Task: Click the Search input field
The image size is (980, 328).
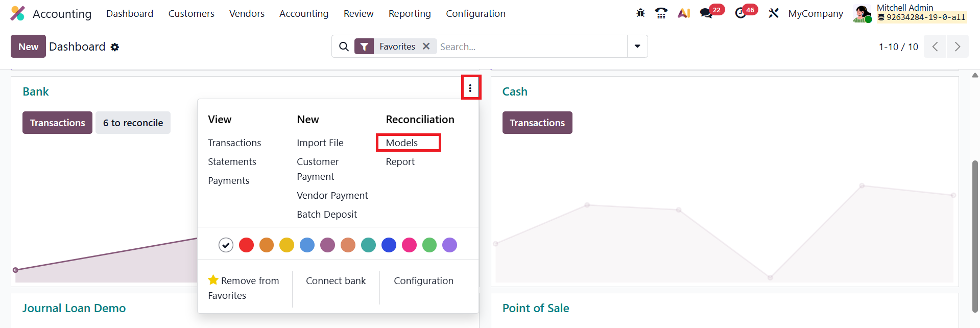Action: click(531, 46)
